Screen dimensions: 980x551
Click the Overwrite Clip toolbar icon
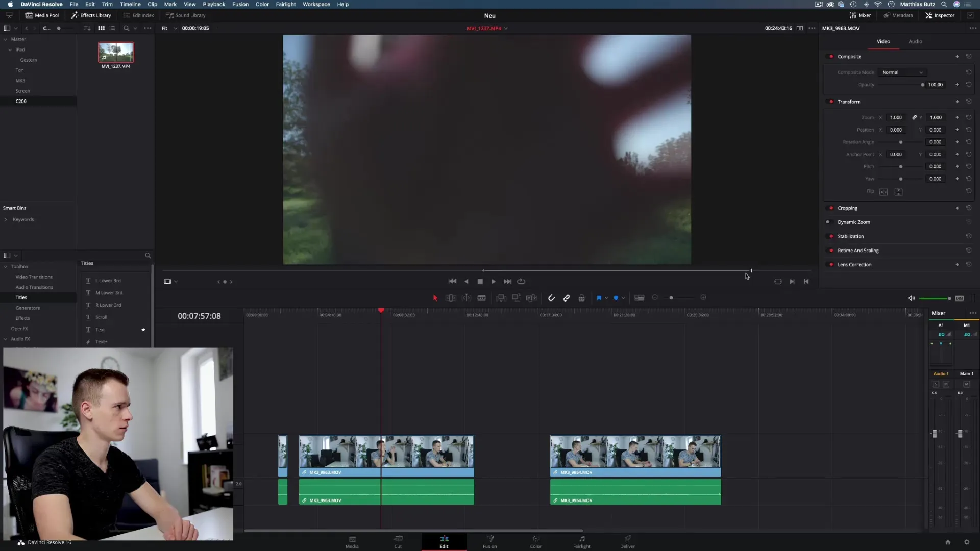[516, 298]
